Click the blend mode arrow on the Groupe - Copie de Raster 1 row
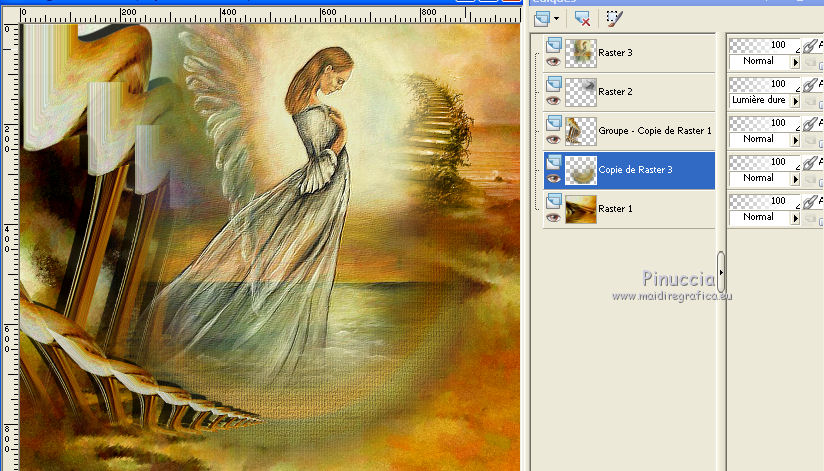 click(795, 140)
